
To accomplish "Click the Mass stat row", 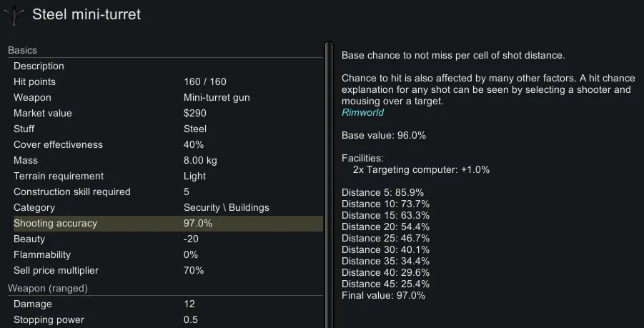I will (x=166, y=160).
